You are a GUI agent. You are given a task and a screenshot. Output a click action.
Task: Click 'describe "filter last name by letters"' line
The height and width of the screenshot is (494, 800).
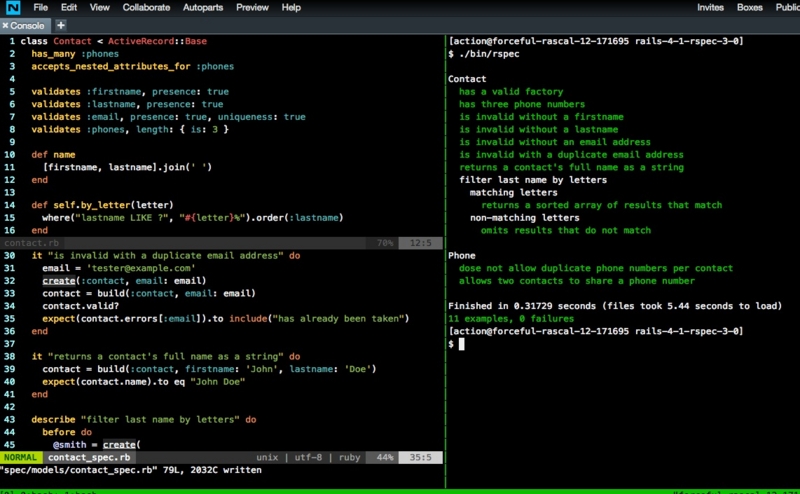tap(144, 419)
